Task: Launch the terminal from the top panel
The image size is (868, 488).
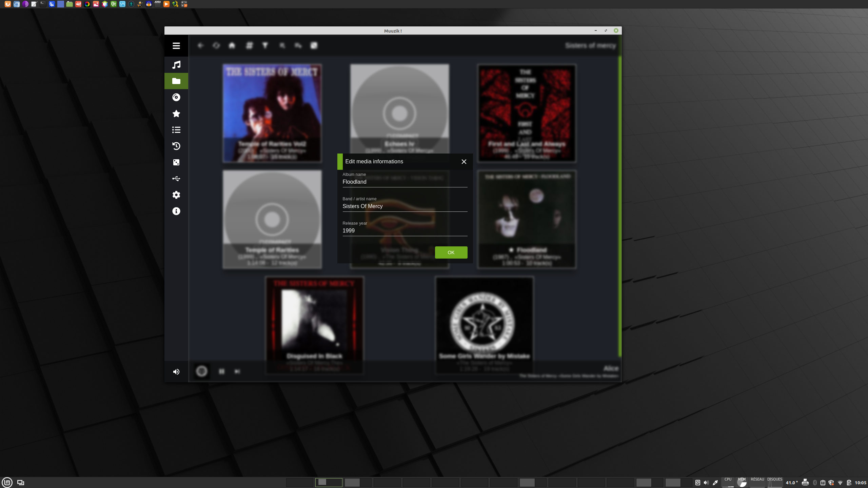Action: [x=43, y=4]
